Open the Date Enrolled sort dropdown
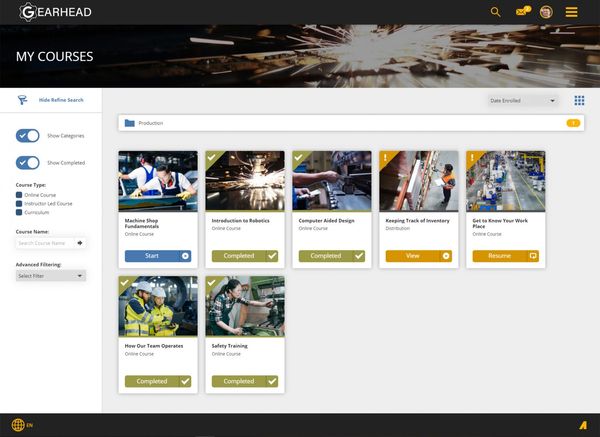 (523, 101)
